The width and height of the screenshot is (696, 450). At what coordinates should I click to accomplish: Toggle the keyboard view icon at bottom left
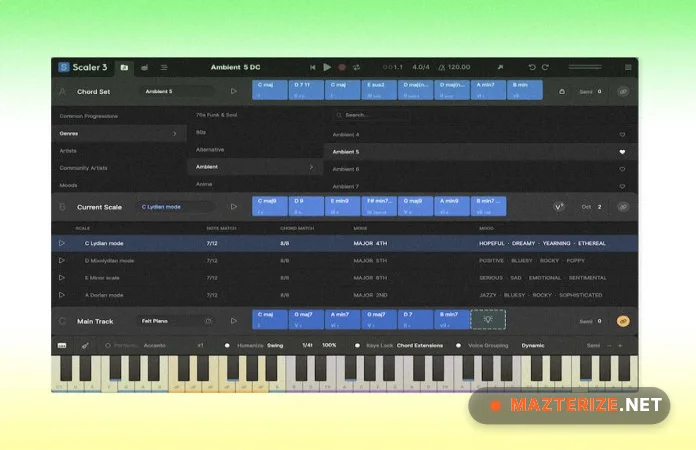pyautogui.click(x=62, y=345)
